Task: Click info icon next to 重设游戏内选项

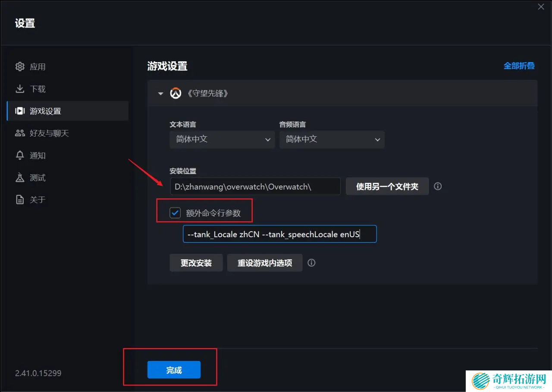Action: [311, 263]
